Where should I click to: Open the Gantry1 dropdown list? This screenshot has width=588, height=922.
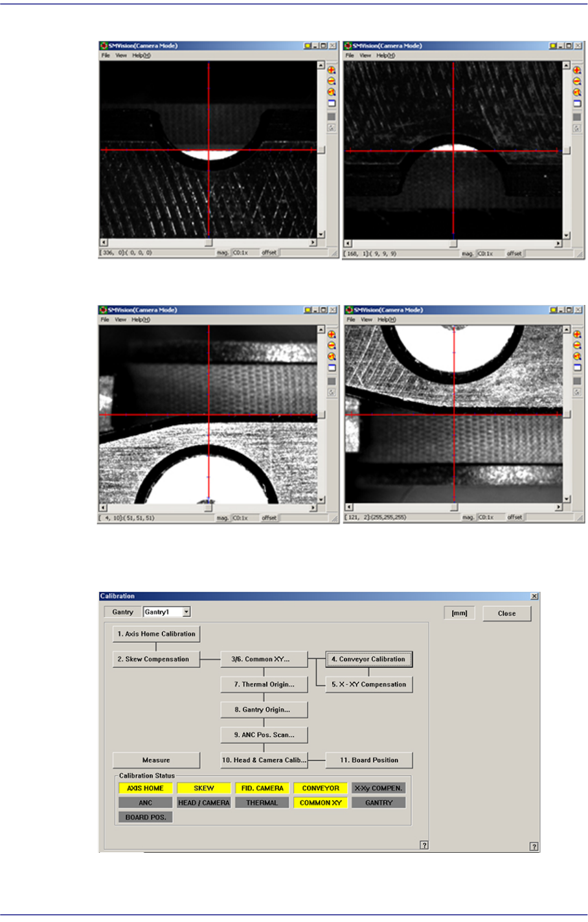coord(187,612)
